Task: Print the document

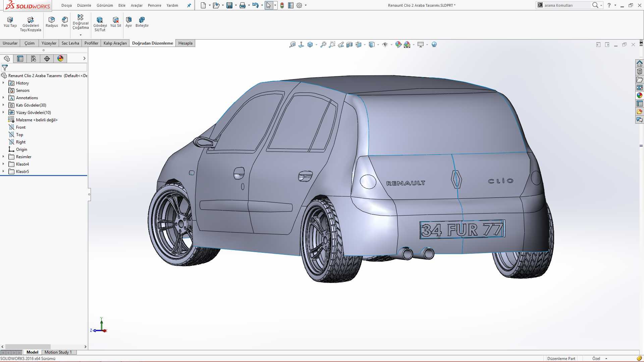Action: (243, 5)
